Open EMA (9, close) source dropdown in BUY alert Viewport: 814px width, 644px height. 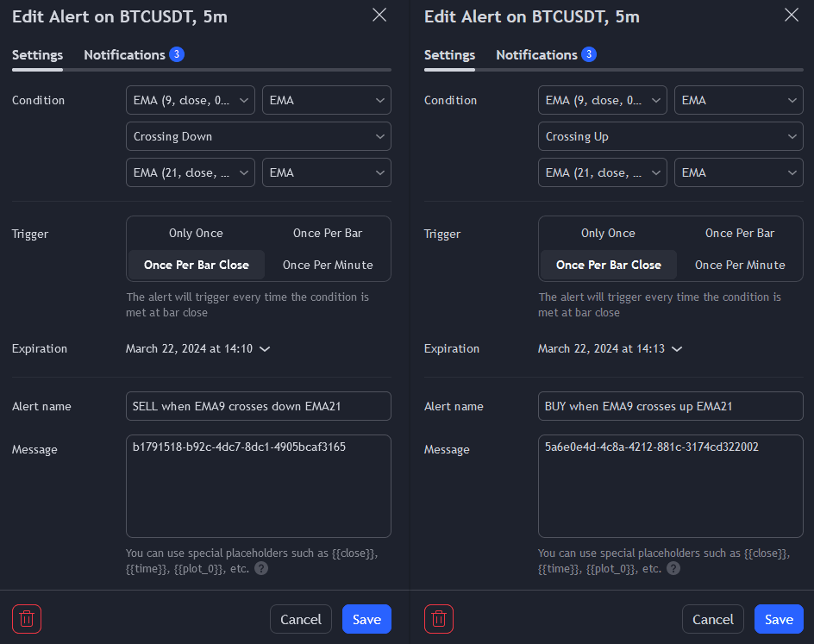point(603,100)
